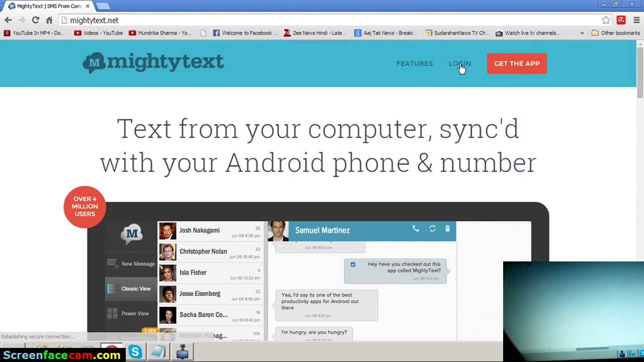Click the Samuel Martinez avatar in header

pyautogui.click(x=278, y=231)
